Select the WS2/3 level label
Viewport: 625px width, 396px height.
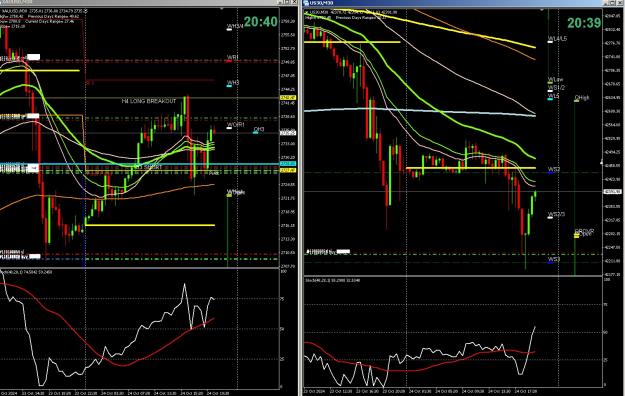point(556,215)
